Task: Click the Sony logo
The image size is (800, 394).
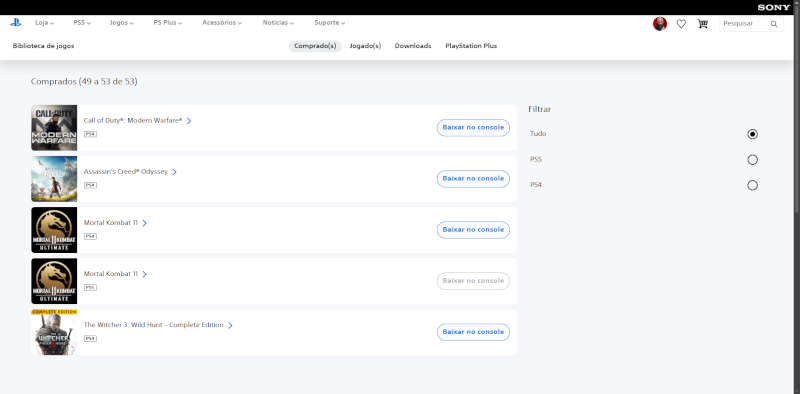Action: click(773, 7)
